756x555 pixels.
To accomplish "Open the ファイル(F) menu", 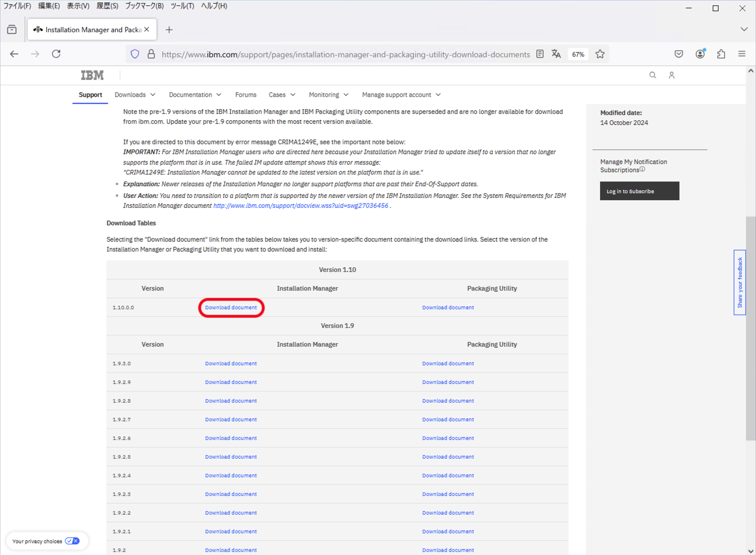I will pyautogui.click(x=17, y=6).
